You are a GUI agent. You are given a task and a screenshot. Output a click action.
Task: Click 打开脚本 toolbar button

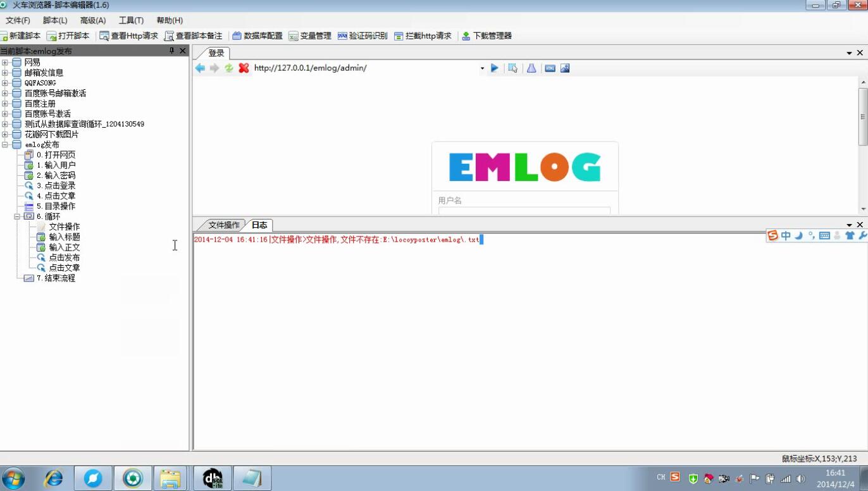point(68,36)
